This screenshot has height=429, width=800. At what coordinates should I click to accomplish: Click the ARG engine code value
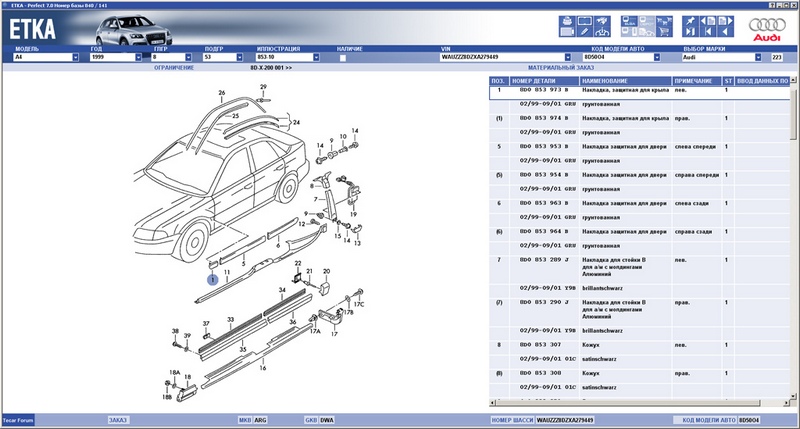click(x=260, y=420)
